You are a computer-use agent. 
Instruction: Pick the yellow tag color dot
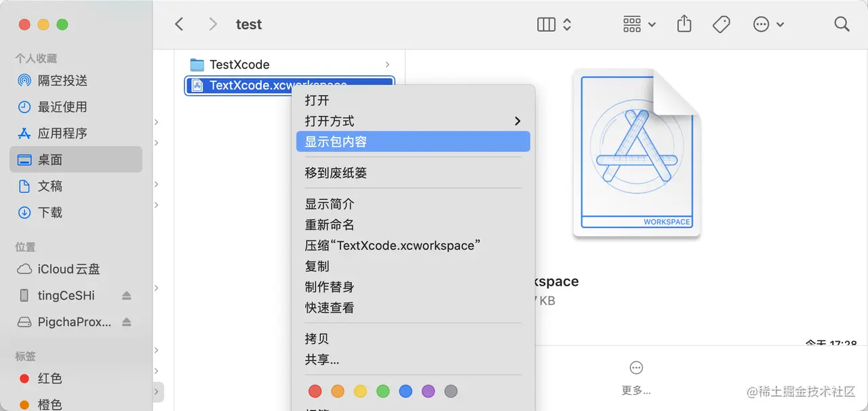tap(360, 391)
